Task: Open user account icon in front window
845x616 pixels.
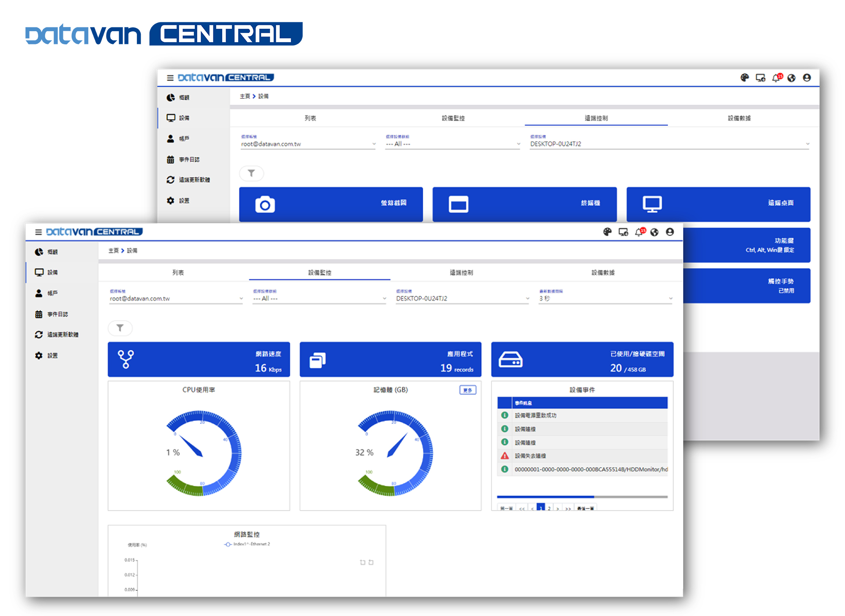Action: click(x=670, y=232)
